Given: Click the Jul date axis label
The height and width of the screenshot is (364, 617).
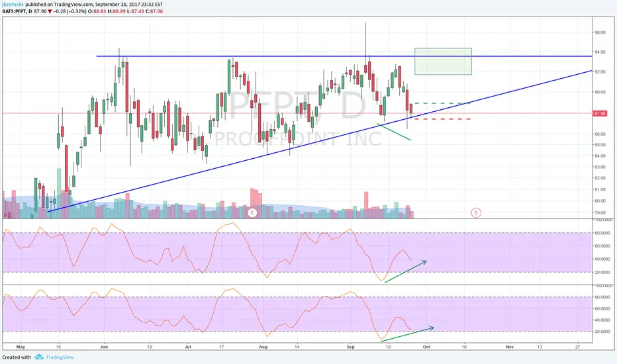Looking at the screenshot, I should click(x=188, y=347).
